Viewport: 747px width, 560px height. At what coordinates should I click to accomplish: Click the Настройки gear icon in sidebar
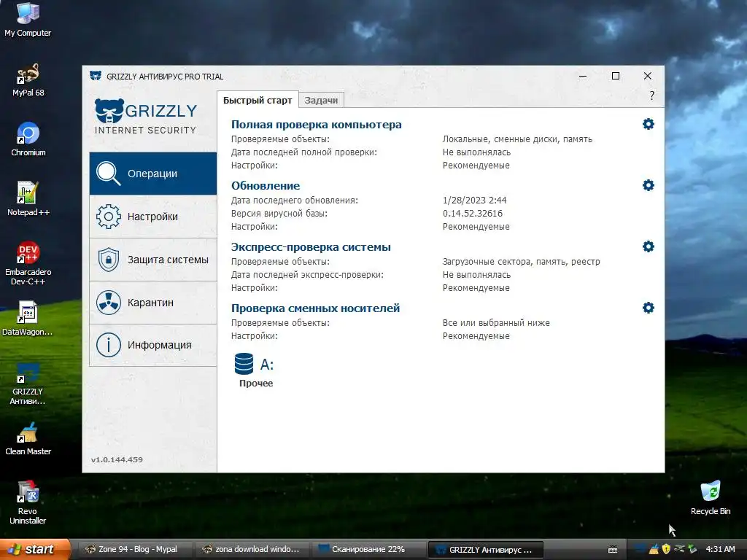(108, 217)
